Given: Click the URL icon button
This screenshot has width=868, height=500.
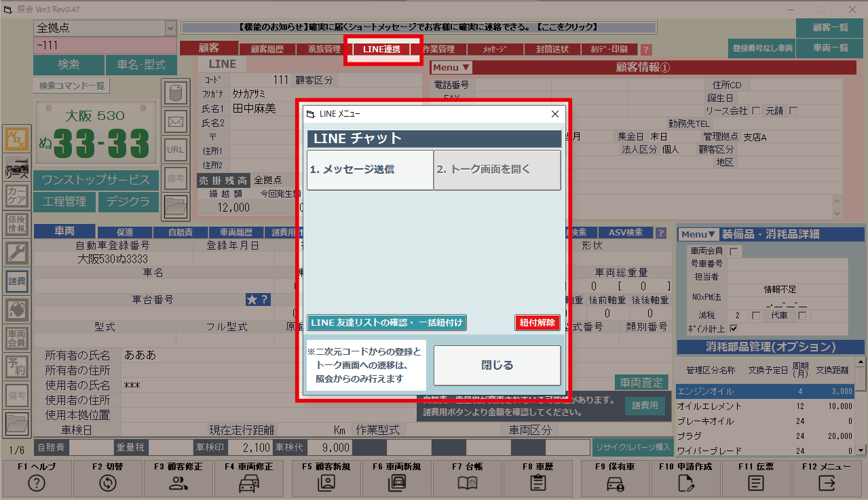Looking at the screenshot, I should tap(176, 150).
